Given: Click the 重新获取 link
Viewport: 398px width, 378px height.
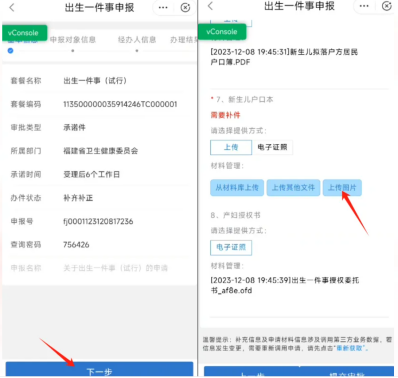Looking at the screenshot, I should (349, 348).
